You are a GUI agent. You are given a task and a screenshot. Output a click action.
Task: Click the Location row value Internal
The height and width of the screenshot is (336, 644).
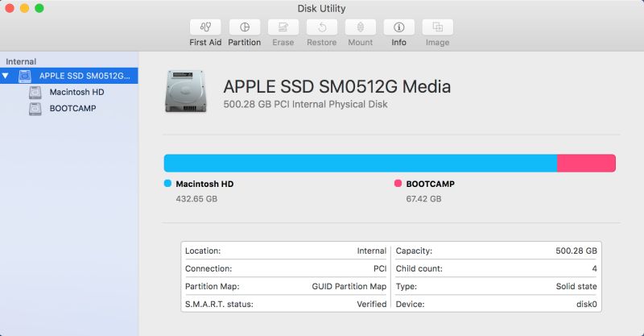coord(372,251)
